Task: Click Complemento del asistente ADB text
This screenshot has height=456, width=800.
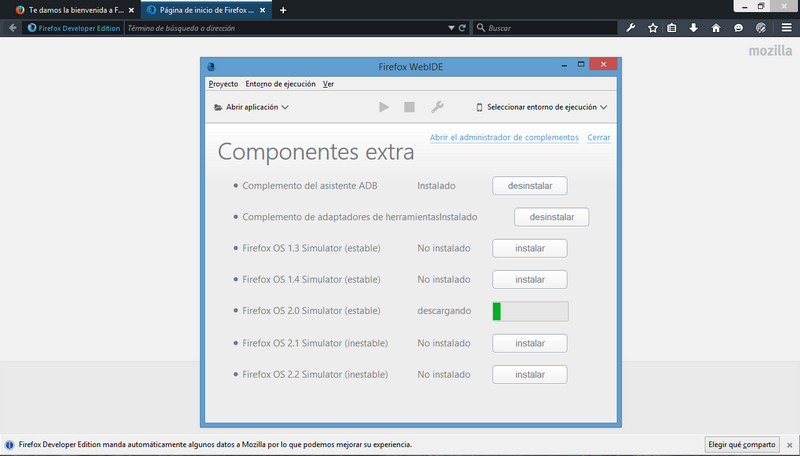Action: click(310, 186)
